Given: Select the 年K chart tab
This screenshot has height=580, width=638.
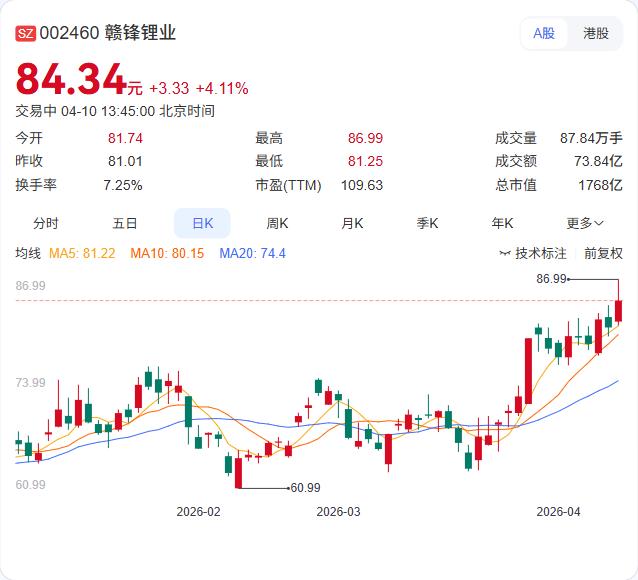Looking at the screenshot, I should click(x=502, y=223).
